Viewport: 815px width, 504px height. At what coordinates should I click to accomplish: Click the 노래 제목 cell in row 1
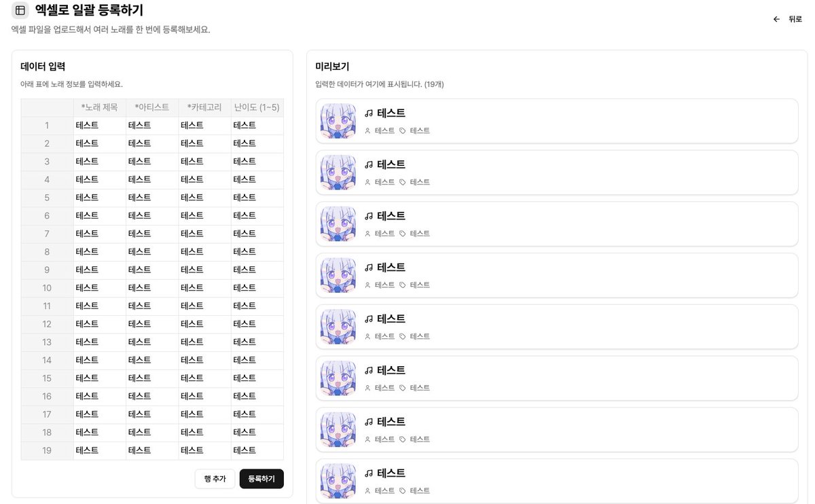pyautogui.click(x=100, y=126)
